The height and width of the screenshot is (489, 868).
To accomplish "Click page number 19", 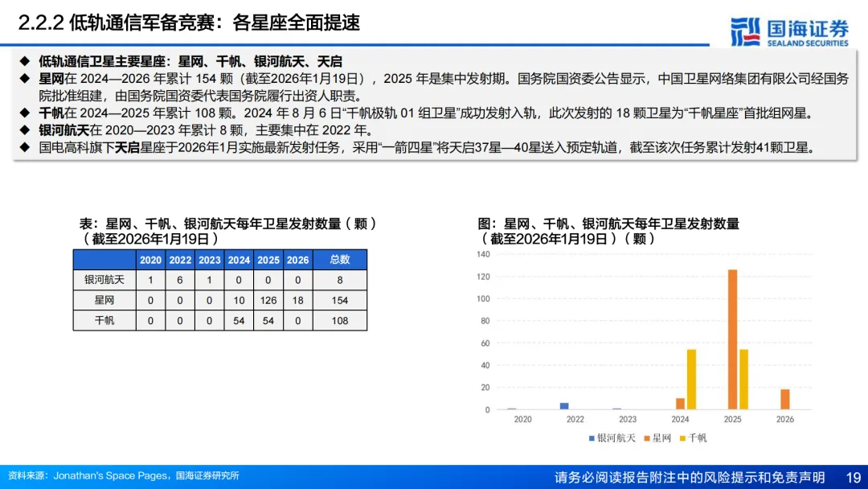I will tap(853, 478).
